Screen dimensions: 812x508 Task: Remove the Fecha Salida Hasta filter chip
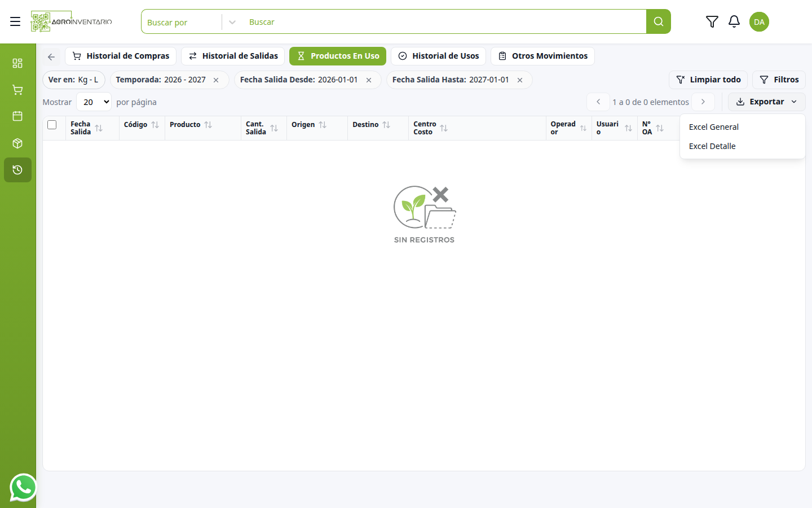point(520,80)
